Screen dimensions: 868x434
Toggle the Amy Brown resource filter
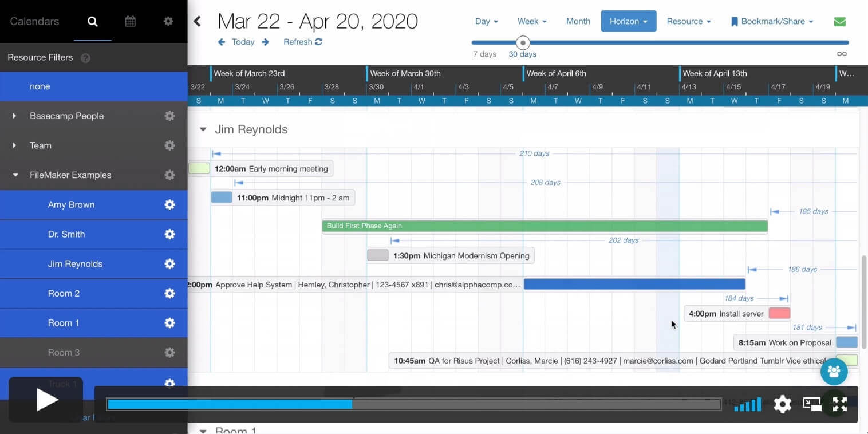71,204
